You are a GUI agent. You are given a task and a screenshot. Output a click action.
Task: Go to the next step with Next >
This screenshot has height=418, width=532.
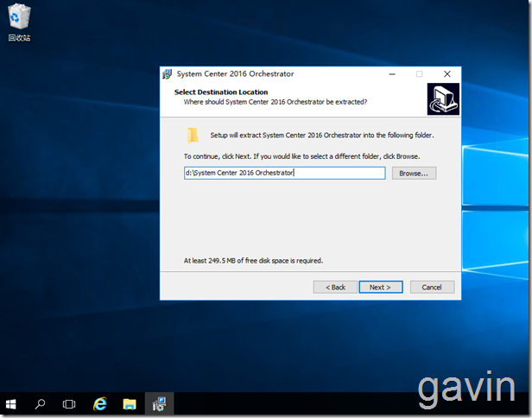381,287
